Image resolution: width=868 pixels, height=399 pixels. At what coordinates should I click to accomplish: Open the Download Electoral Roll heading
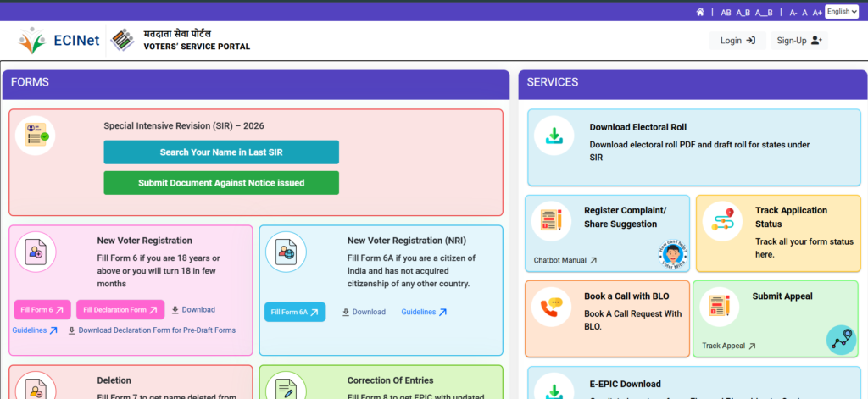(637, 127)
